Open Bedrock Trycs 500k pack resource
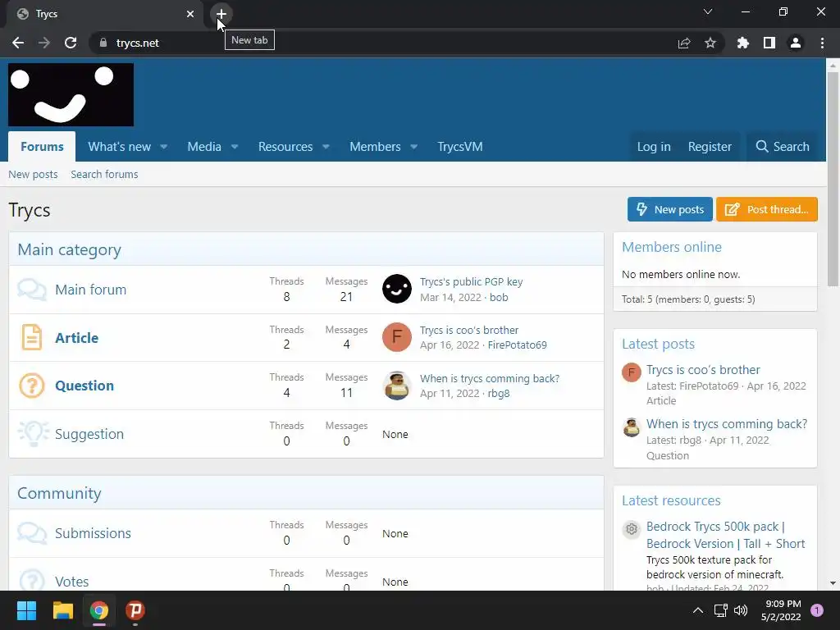The height and width of the screenshot is (630, 840). (725, 535)
